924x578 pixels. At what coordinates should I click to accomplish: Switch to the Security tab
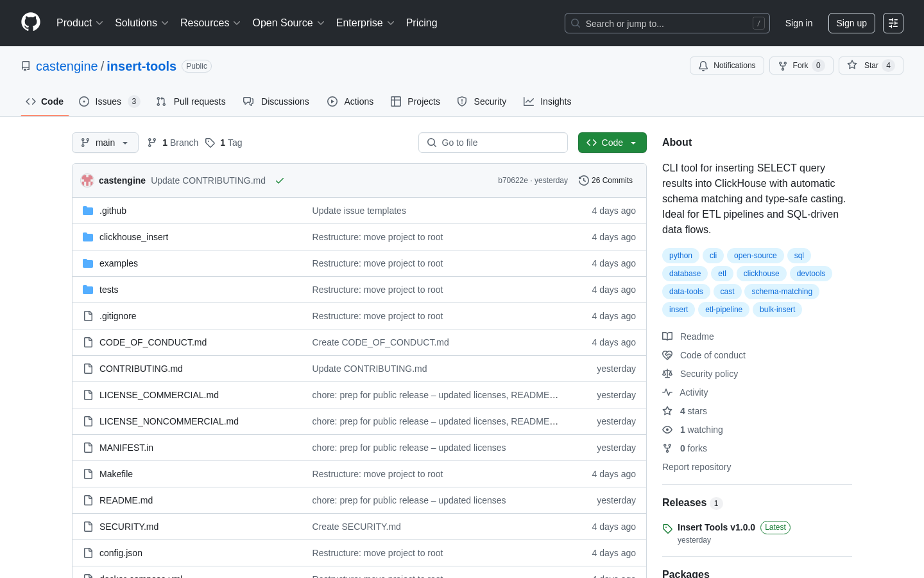pos(482,101)
